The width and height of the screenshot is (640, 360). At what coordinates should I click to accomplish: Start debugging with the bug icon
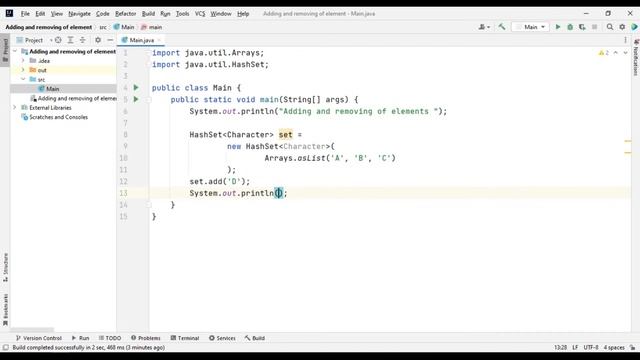click(x=570, y=27)
